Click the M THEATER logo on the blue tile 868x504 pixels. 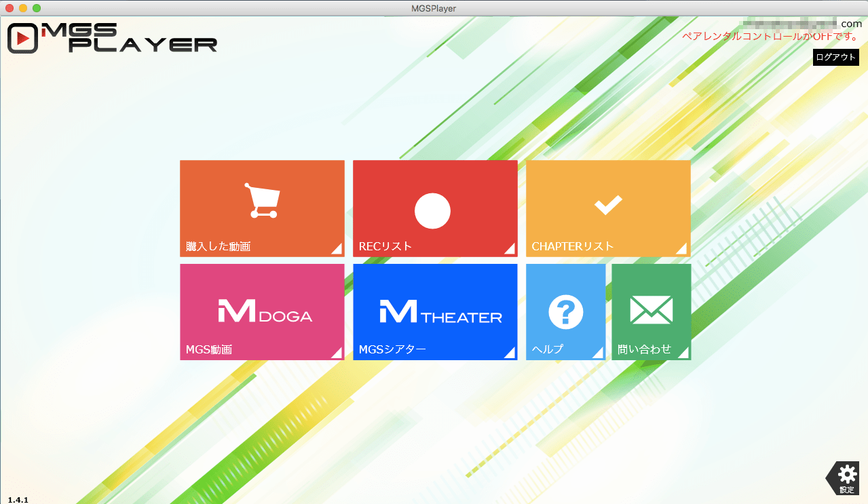point(441,311)
